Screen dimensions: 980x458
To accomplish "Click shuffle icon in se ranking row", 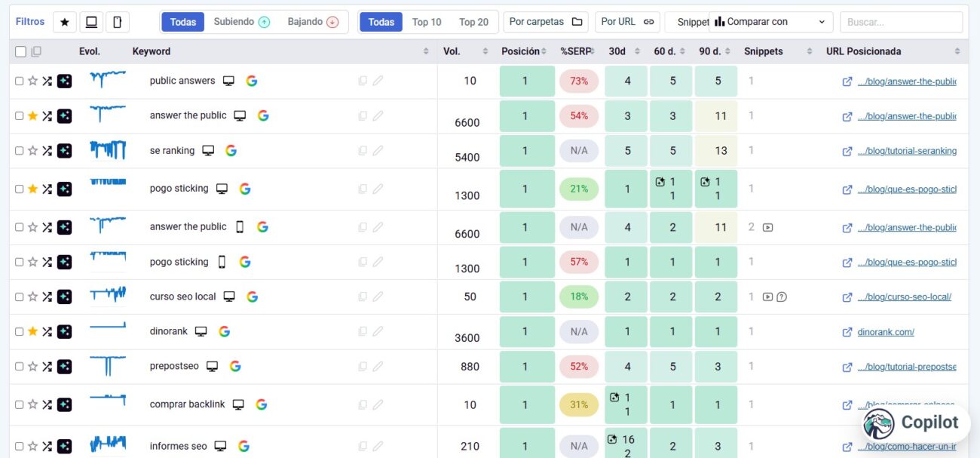I will 47,151.
